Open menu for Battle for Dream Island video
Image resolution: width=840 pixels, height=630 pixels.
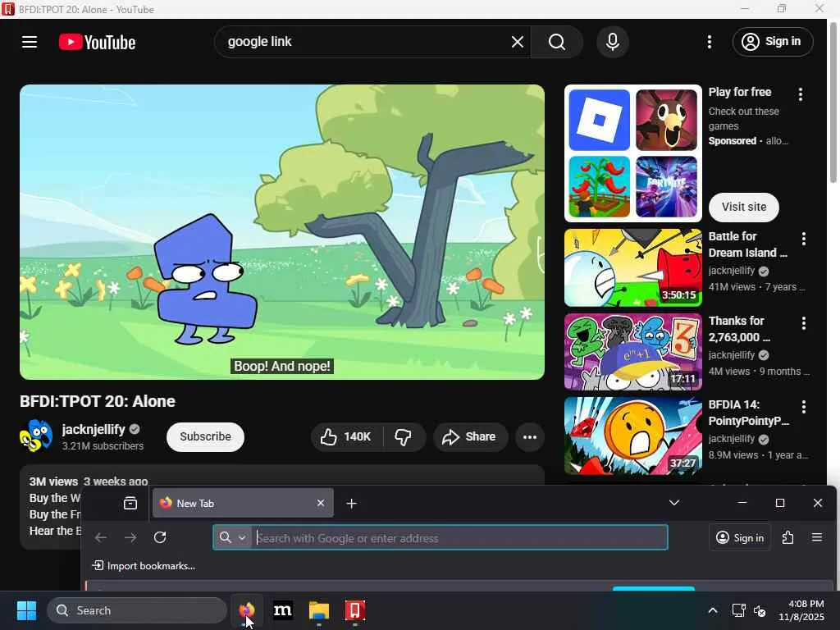click(x=803, y=239)
